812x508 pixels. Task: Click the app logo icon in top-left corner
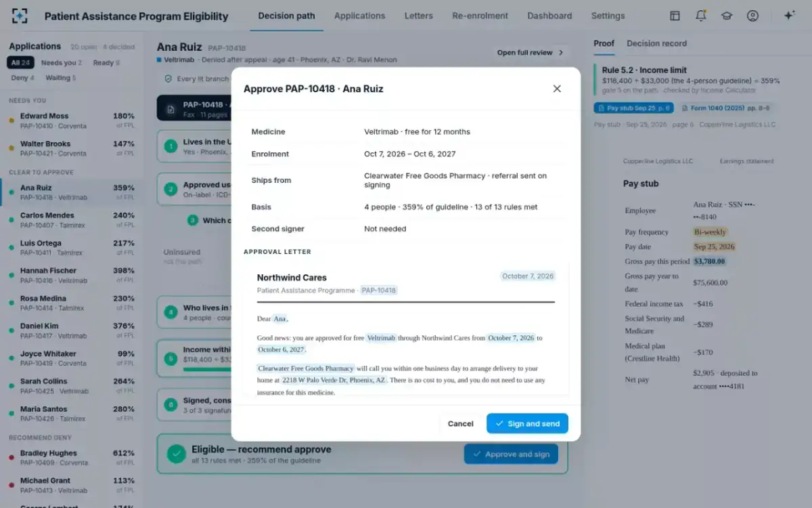(20, 16)
